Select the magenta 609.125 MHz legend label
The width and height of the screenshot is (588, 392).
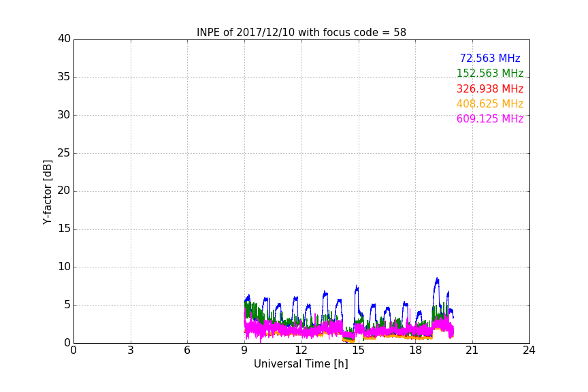490,118
